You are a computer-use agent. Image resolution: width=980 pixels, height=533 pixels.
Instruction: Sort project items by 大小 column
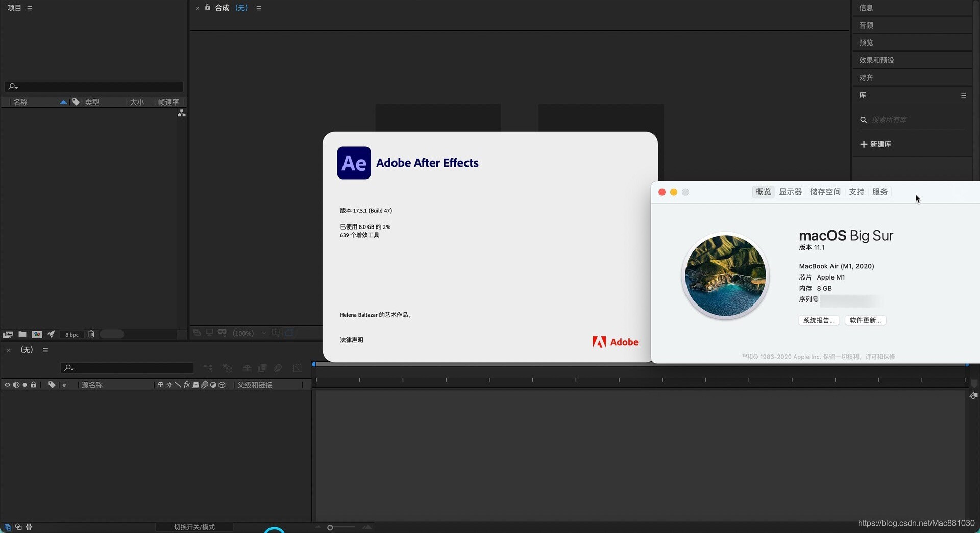tap(137, 102)
